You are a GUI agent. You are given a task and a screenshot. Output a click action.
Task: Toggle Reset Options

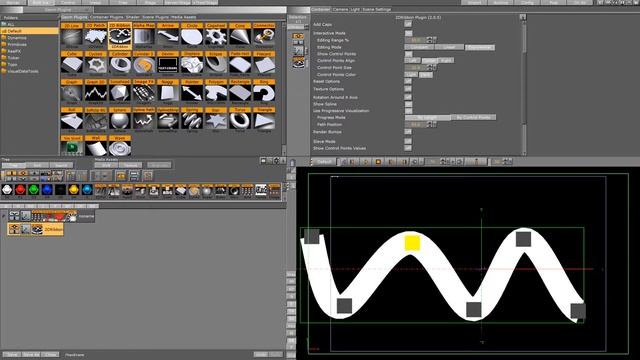tap(408, 81)
